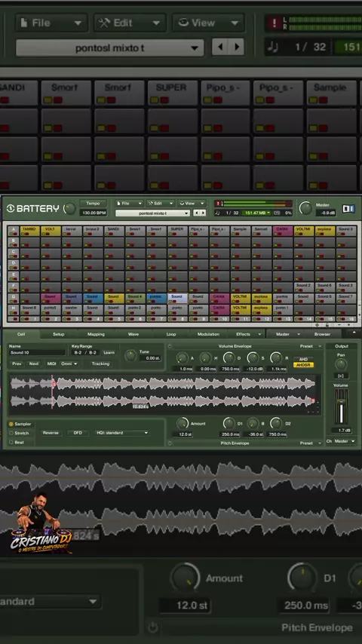Switch the envelope to AHD mode
Screen dimensions: 362x644
point(303,360)
